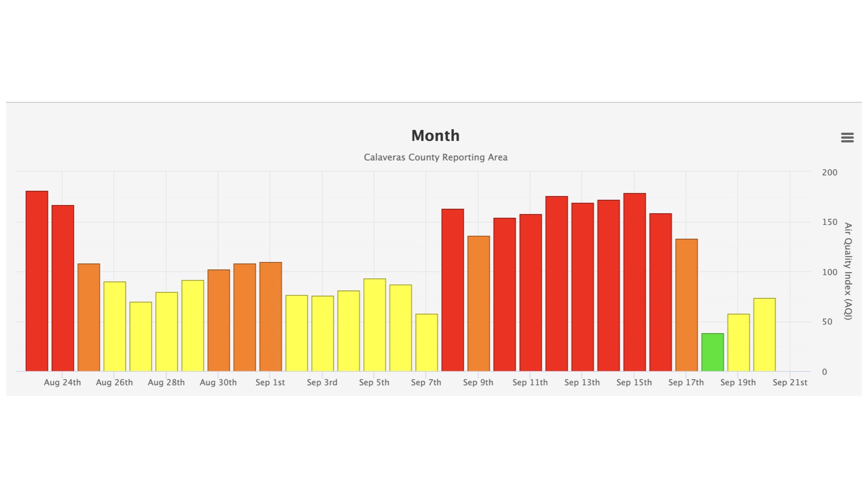Click the yellow bar for Sep 2nd

(297, 333)
